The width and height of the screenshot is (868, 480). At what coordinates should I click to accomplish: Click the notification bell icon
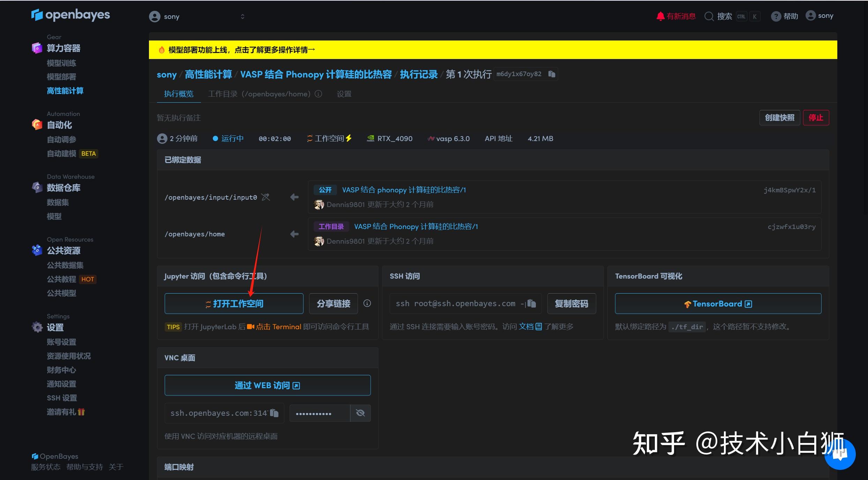[x=660, y=16]
